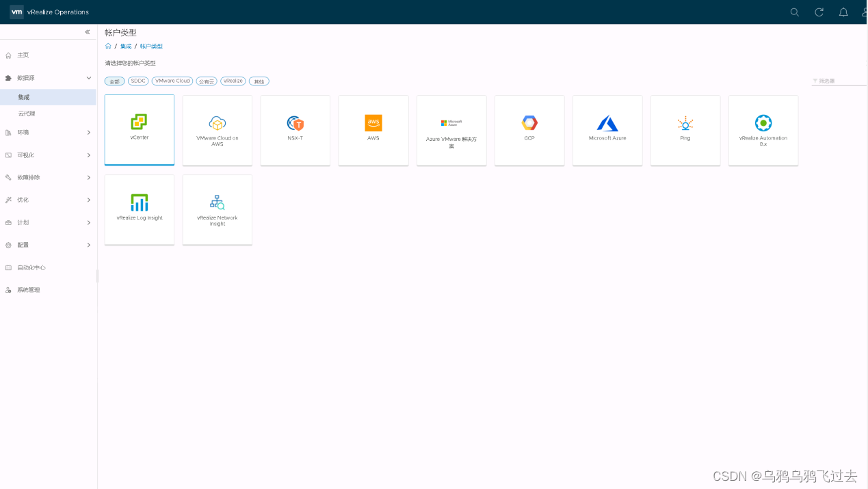Click the vRealize Operations title

[x=58, y=12]
